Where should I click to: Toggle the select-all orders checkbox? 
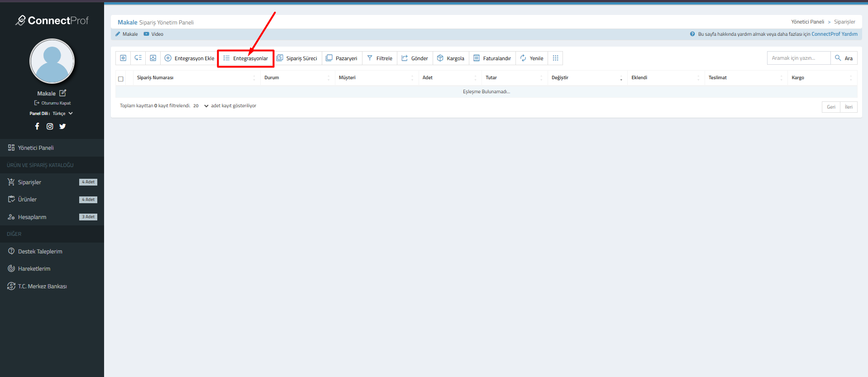click(121, 79)
